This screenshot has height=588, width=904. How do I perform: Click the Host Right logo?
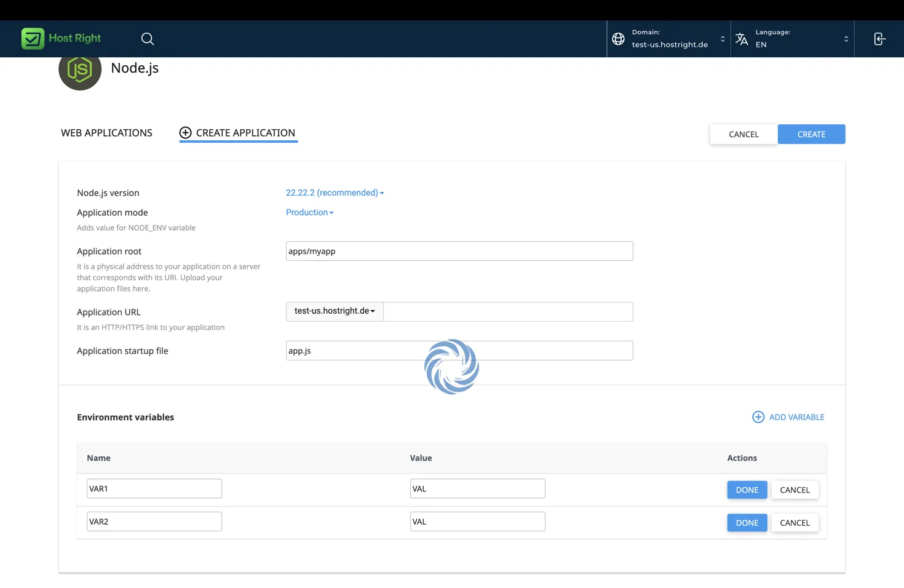click(61, 38)
